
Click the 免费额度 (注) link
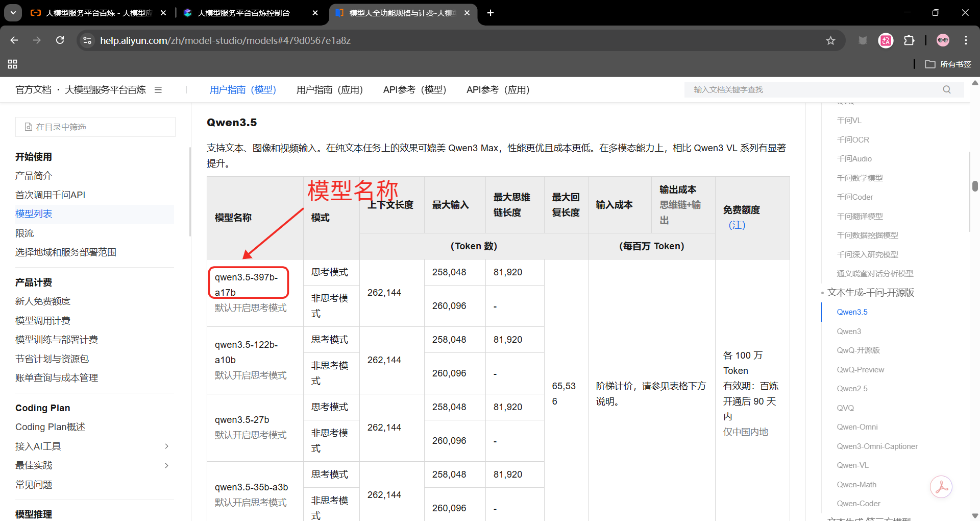point(737,225)
